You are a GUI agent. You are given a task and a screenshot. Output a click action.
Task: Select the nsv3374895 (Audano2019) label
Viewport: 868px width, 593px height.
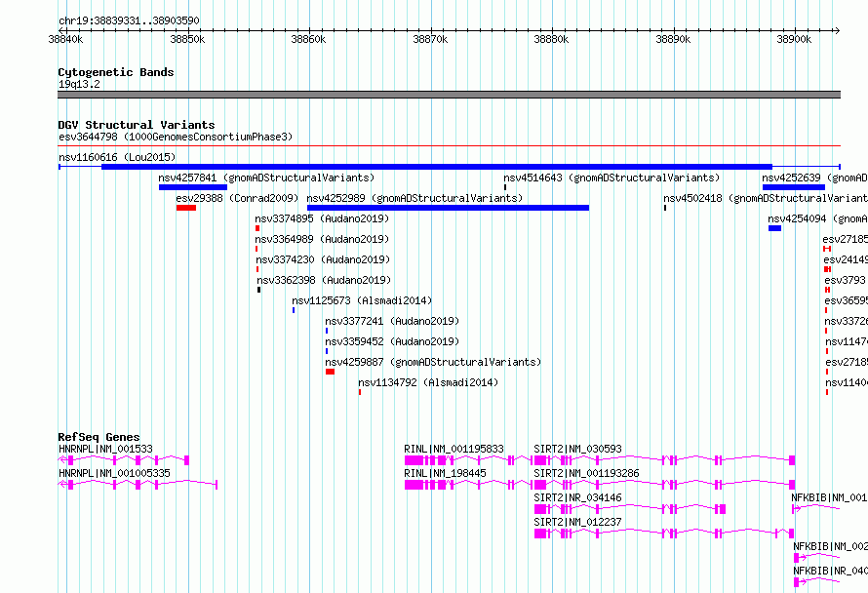click(x=322, y=218)
